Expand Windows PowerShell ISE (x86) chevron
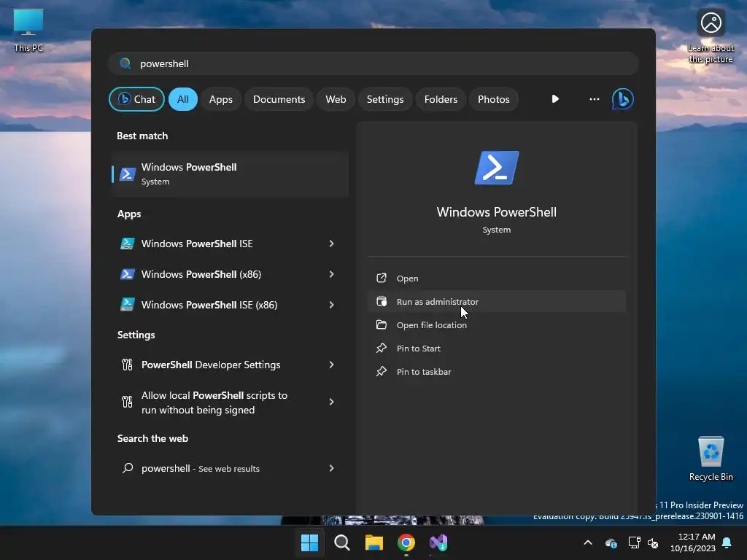Image resolution: width=747 pixels, height=560 pixels. pos(332,305)
